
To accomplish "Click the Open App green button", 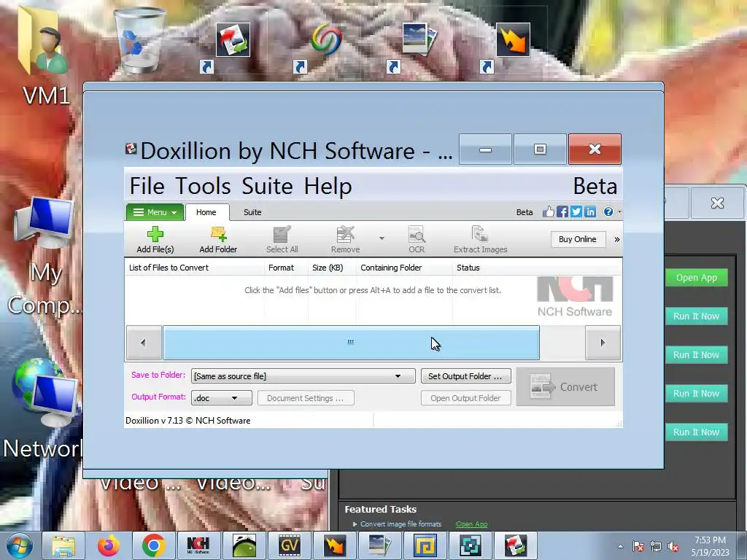I will (x=696, y=278).
